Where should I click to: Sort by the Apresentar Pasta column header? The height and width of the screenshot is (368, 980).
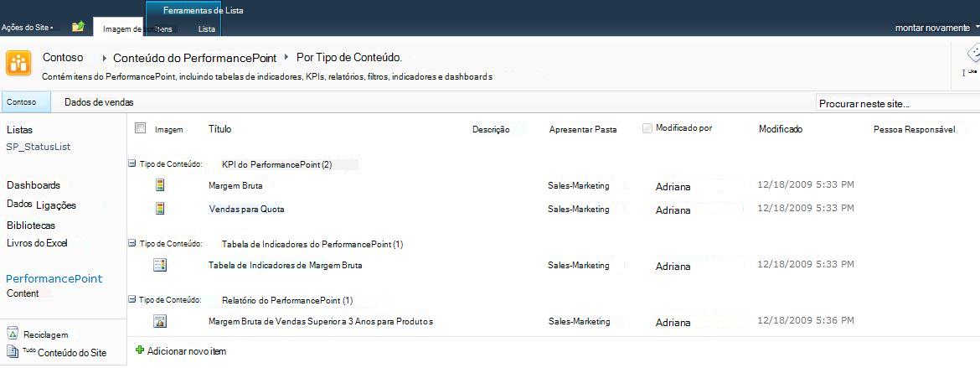click(x=583, y=130)
